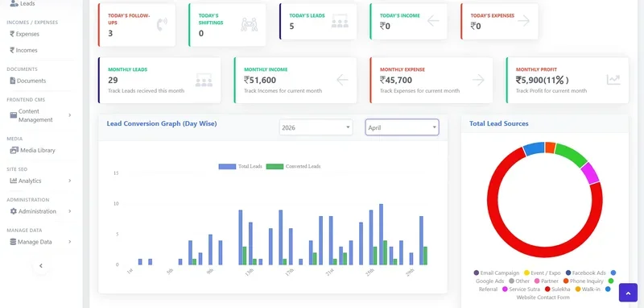Click the rupee icon beside Incomes
644x308 pixels.
pyautogui.click(x=12, y=50)
